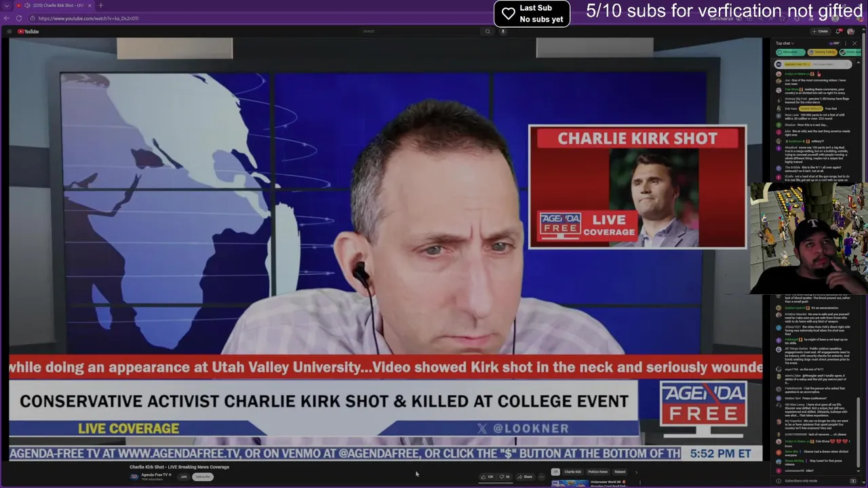Open the Underwater World 8K video thumbnail
The width and height of the screenshot is (868, 488).
click(570, 484)
